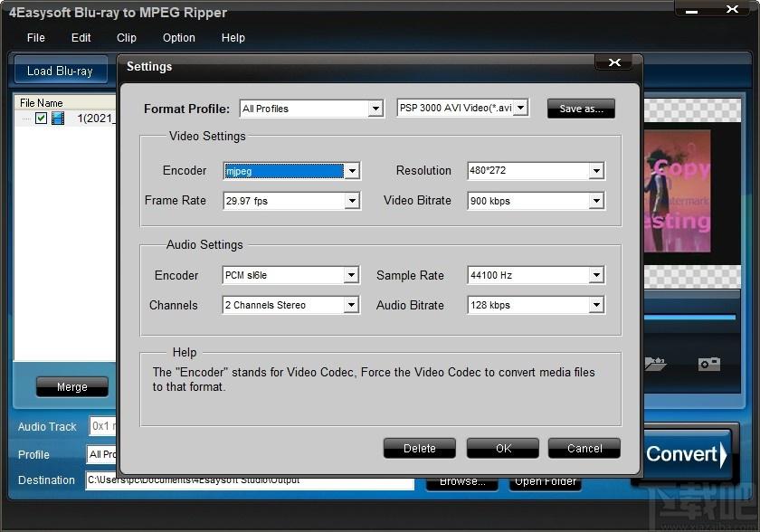760x532 pixels.
Task: Select file entry 1(2021 in list
Action: [97, 118]
